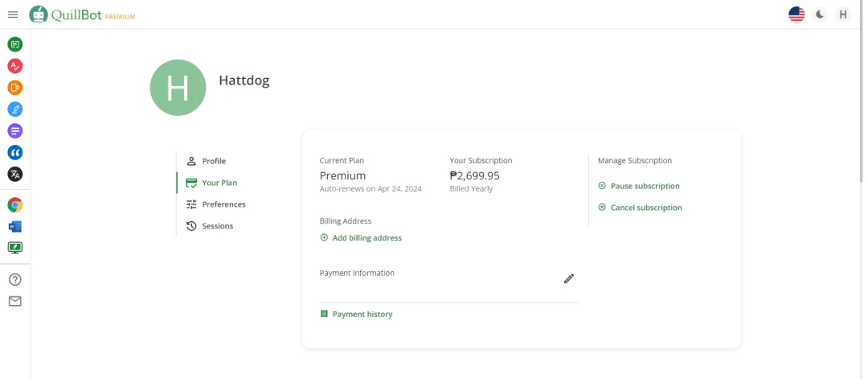
Task: Open the Paraphraser tool in sidebar
Action: coord(15,44)
